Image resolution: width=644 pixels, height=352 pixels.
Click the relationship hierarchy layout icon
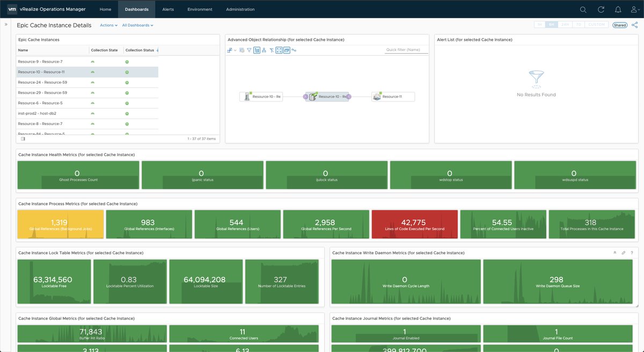(230, 50)
